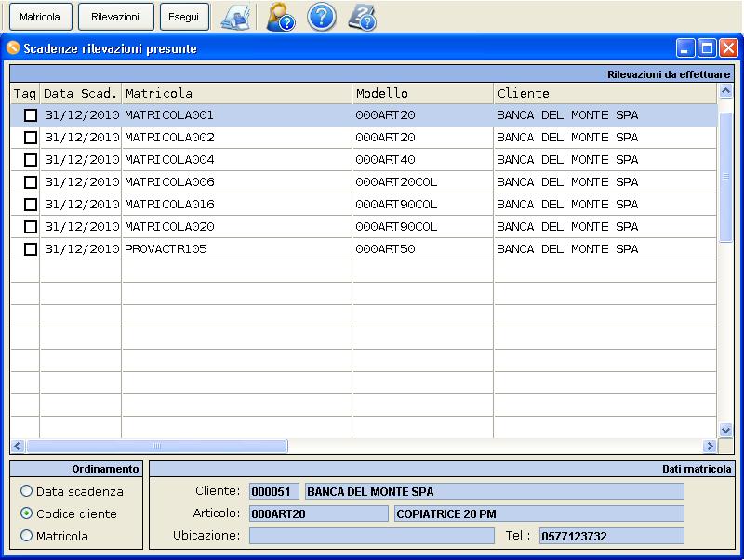
Task: Tick the checkbox for MATRICOLA020
Action: (x=31, y=227)
